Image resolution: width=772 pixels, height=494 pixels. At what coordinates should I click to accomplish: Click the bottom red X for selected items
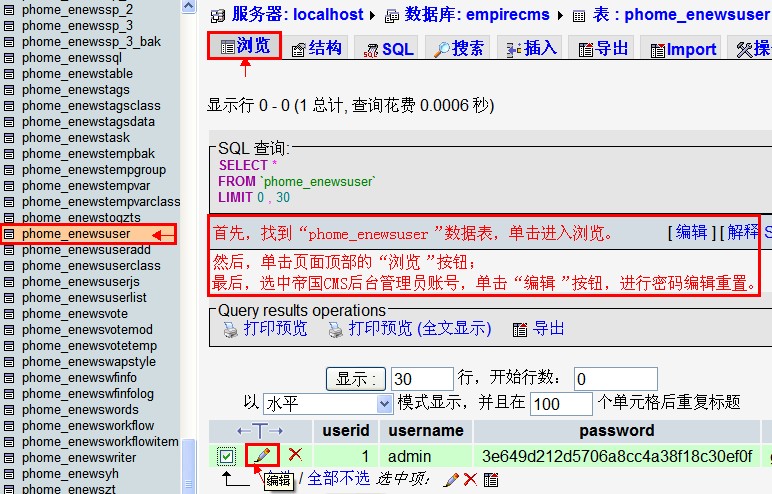point(470,480)
